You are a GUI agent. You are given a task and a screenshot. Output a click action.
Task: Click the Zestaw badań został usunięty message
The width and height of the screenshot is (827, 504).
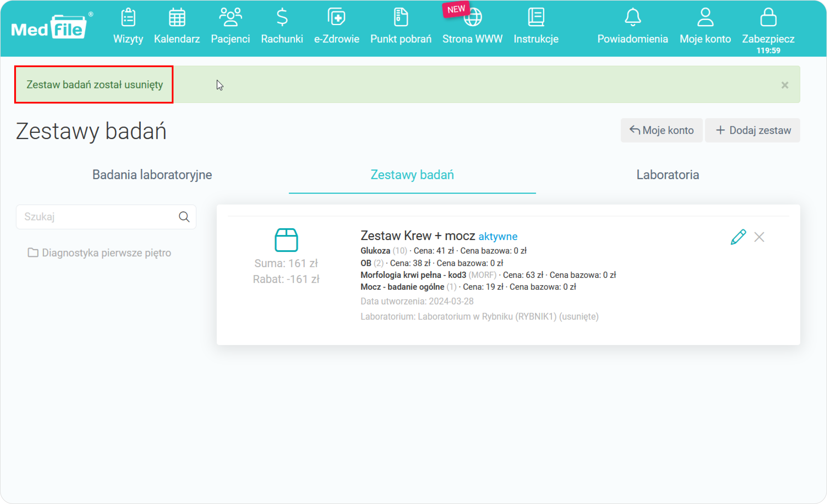(x=95, y=84)
